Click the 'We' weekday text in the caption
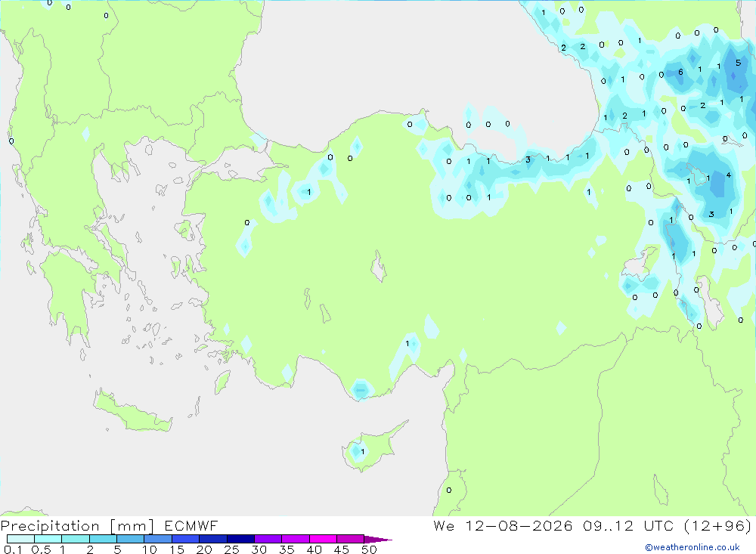The width and height of the screenshot is (756, 554). click(444, 525)
